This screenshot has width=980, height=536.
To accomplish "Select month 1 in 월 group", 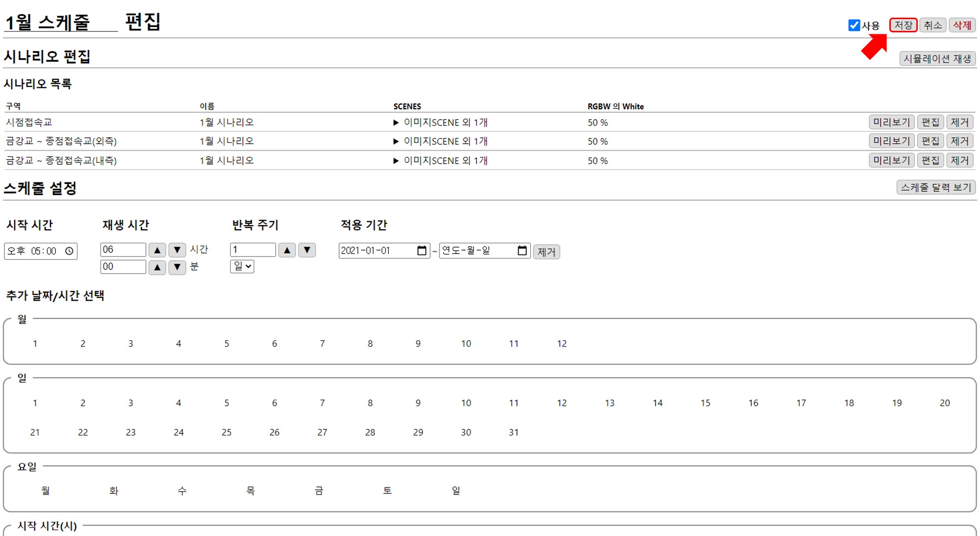I will (35, 344).
